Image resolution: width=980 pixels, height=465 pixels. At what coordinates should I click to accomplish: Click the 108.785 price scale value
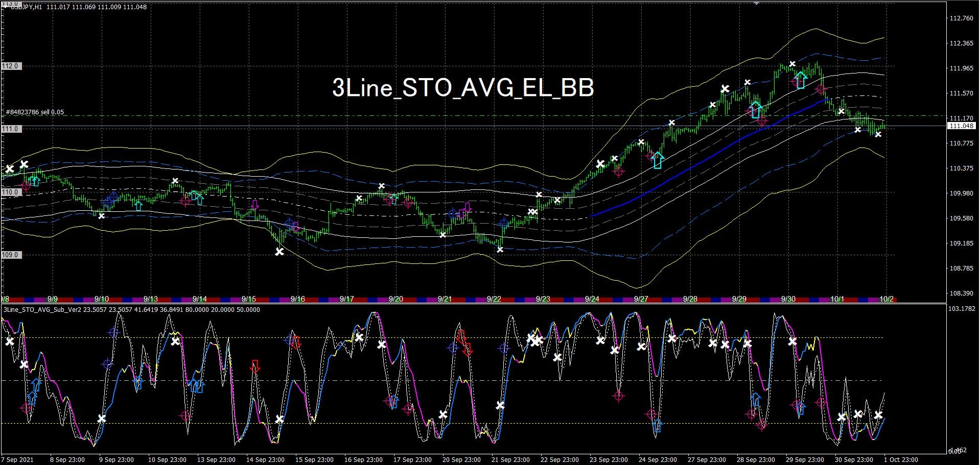click(x=961, y=268)
